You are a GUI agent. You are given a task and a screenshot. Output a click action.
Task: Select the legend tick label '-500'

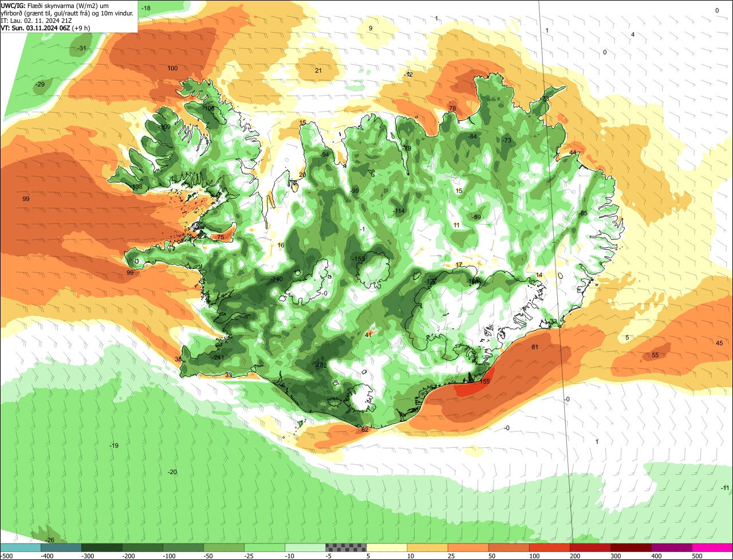tap(7, 556)
